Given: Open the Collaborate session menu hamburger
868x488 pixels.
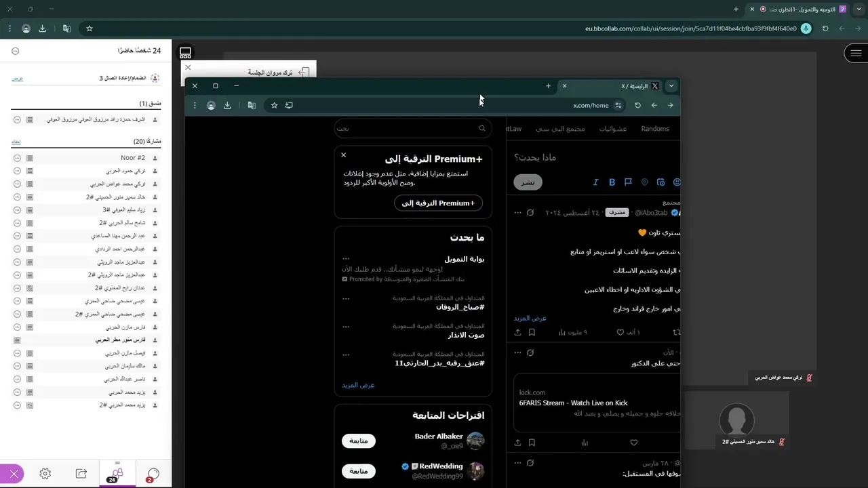Looking at the screenshot, I should [x=856, y=53].
